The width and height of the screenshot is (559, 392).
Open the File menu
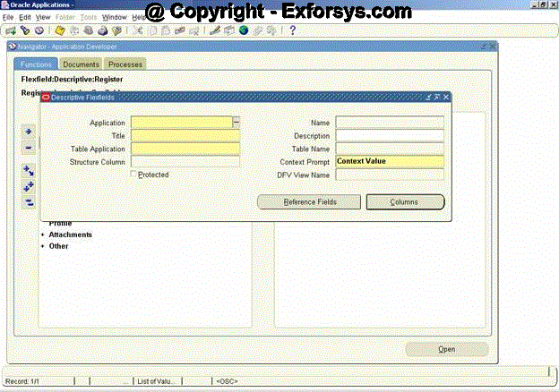point(8,17)
